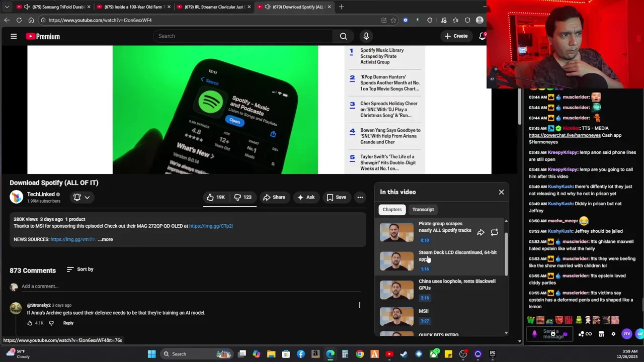
Task: Open more actions three-dot menu under video
Action: pyautogui.click(x=360, y=197)
